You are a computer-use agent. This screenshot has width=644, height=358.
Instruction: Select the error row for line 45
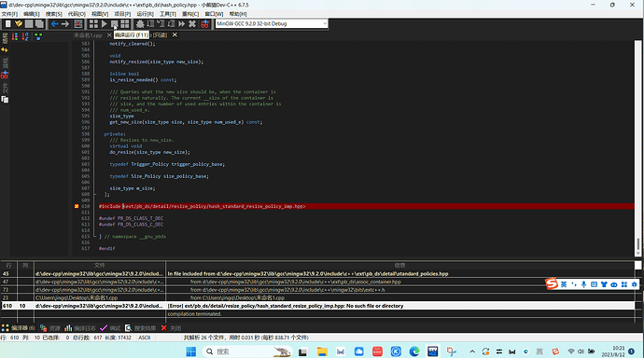tap(317, 273)
